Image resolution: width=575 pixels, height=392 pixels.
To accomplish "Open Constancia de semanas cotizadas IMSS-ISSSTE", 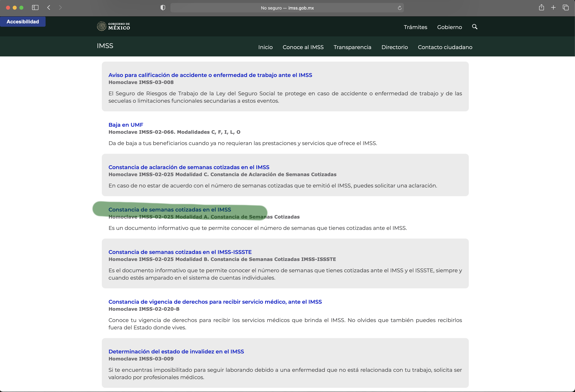I will click(180, 252).
